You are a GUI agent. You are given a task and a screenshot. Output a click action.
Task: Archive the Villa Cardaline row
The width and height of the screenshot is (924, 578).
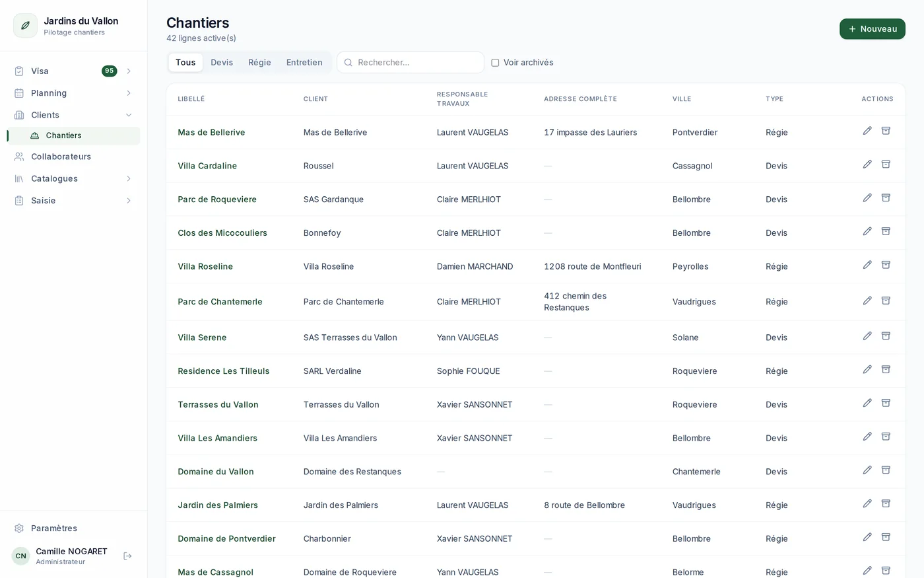pyautogui.click(x=886, y=164)
